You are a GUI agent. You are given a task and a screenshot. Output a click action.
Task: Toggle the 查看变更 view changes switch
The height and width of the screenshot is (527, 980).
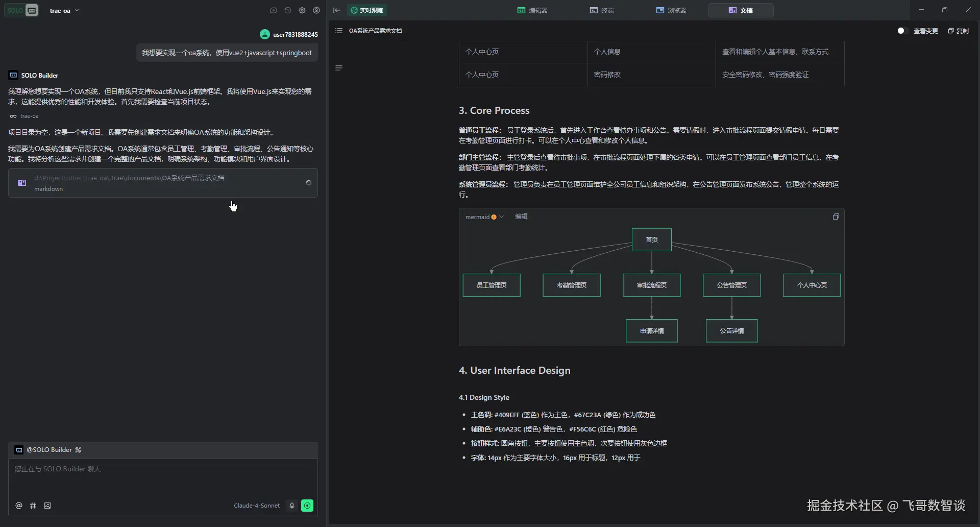click(x=901, y=31)
